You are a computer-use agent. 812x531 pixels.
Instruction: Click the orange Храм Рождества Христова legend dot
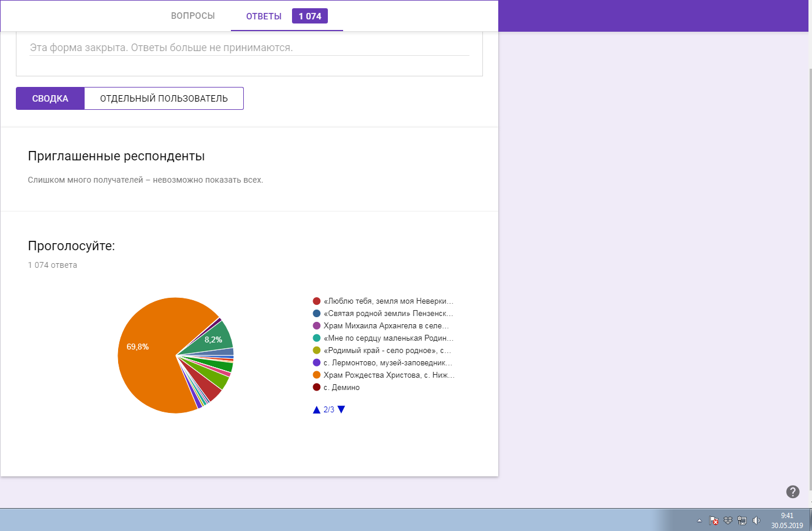pyautogui.click(x=317, y=375)
